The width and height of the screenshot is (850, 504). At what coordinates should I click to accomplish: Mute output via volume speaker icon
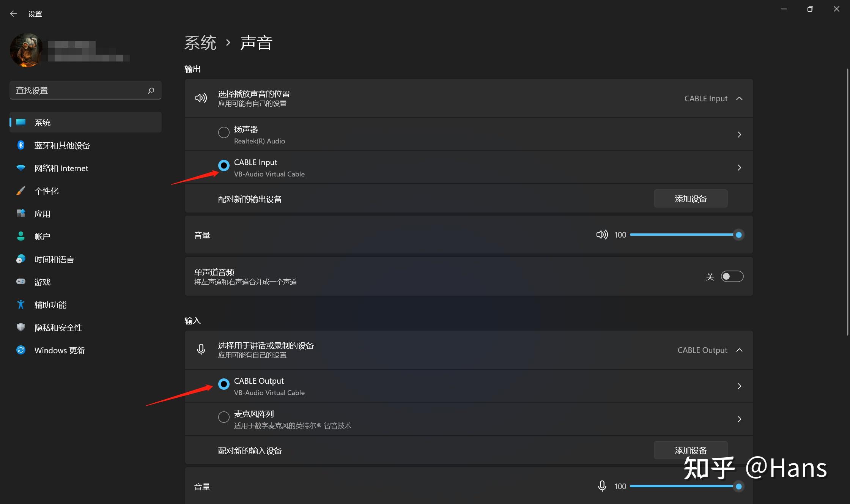pos(602,235)
